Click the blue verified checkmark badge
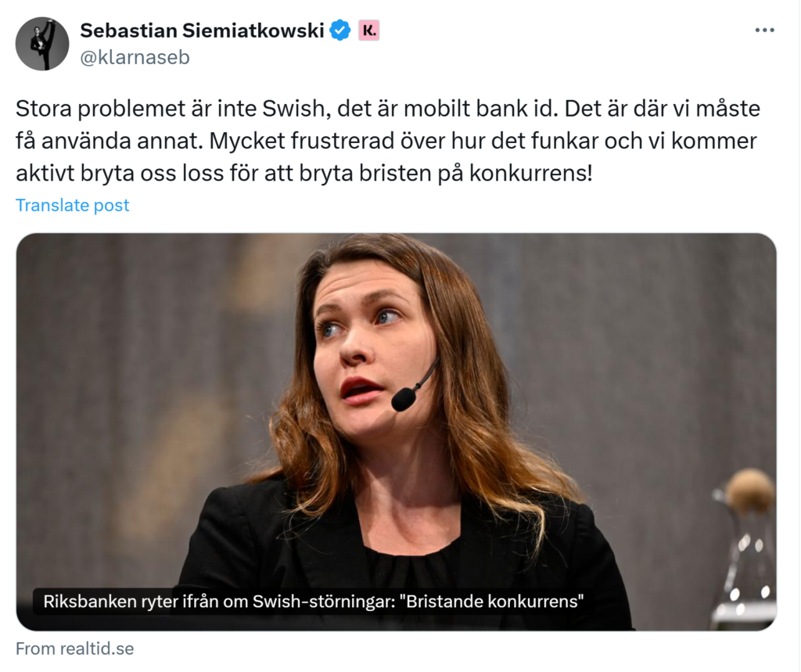 click(340, 31)
